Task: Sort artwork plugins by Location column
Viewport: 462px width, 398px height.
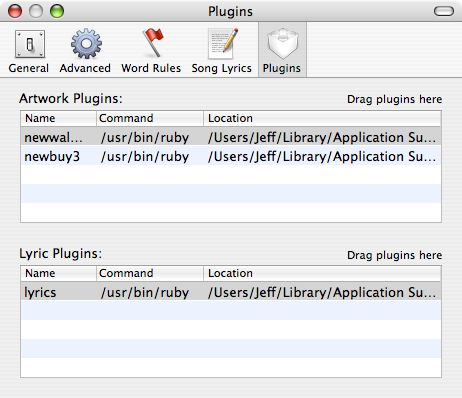Action: [322, 118]
